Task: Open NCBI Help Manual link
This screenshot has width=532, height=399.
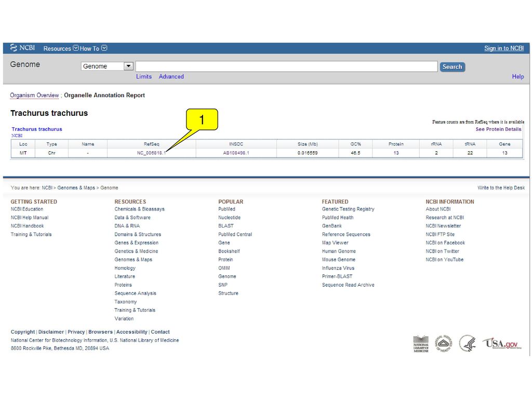Action: [x=30, y=218]
